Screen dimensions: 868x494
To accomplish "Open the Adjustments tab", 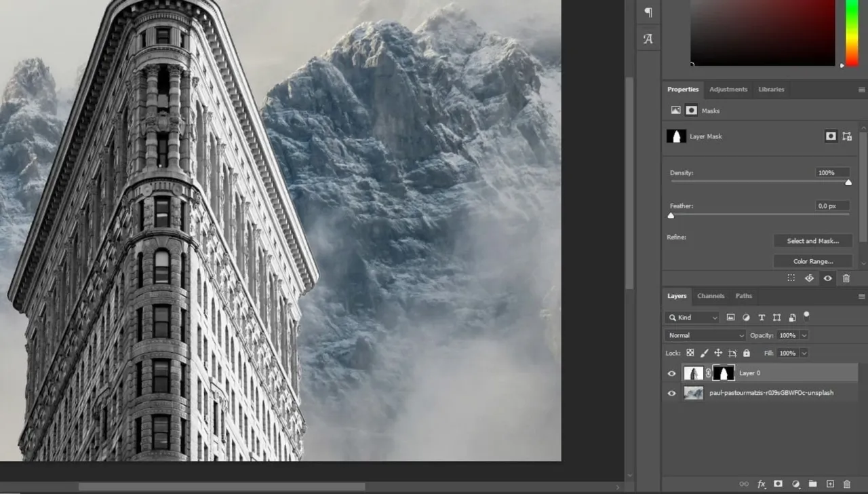I will click(728, 89).
